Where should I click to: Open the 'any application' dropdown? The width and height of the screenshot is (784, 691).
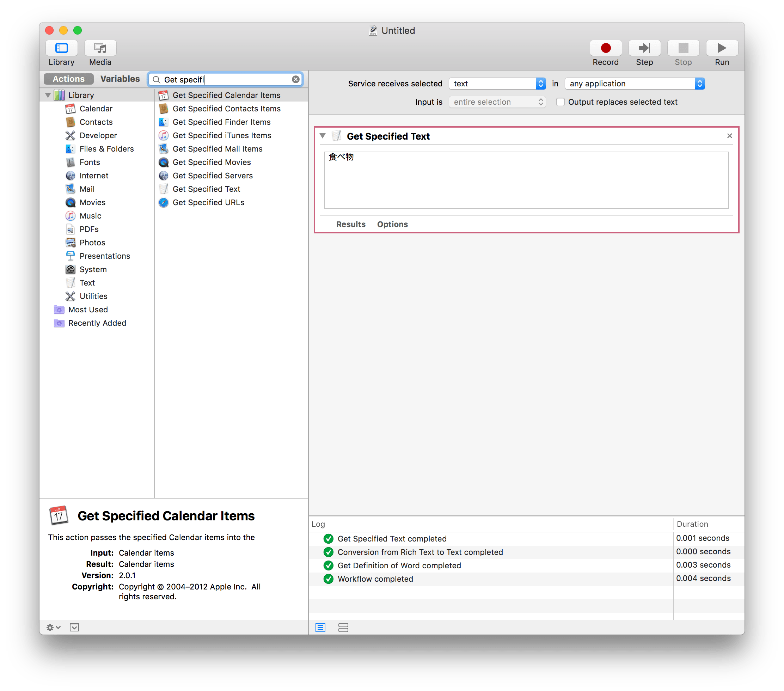(x=635, y=84)
